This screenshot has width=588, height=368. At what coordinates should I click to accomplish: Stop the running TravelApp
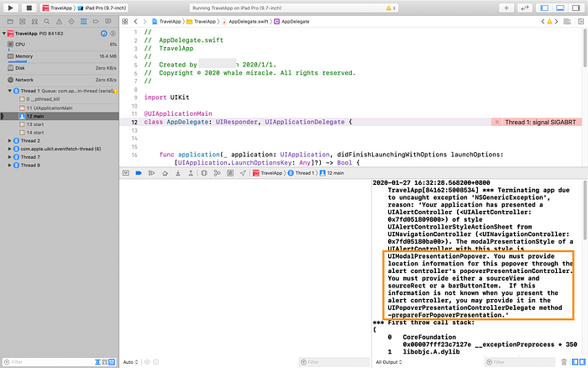coord(29,8)
